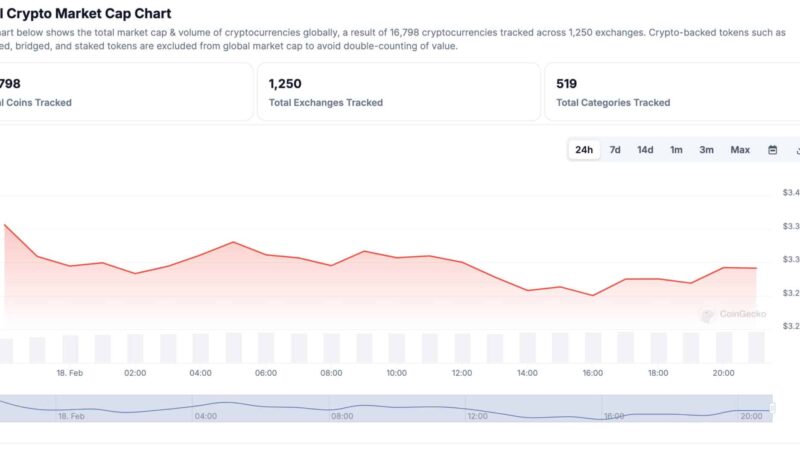Click the CoinGecko watermark logo on chart
Image resolution: width=800 pixels, height=450 pixels.
[x=734, y=314]
